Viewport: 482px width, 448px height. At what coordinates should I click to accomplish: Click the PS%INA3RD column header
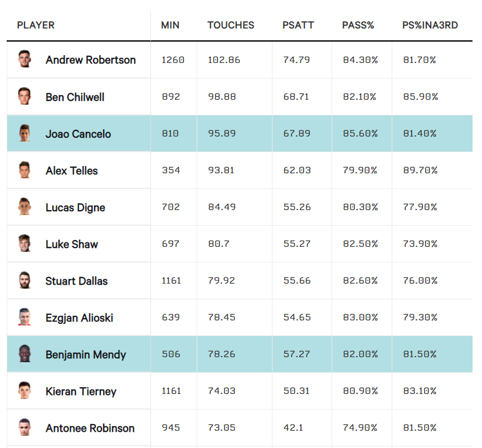click(x=430, y=26)
